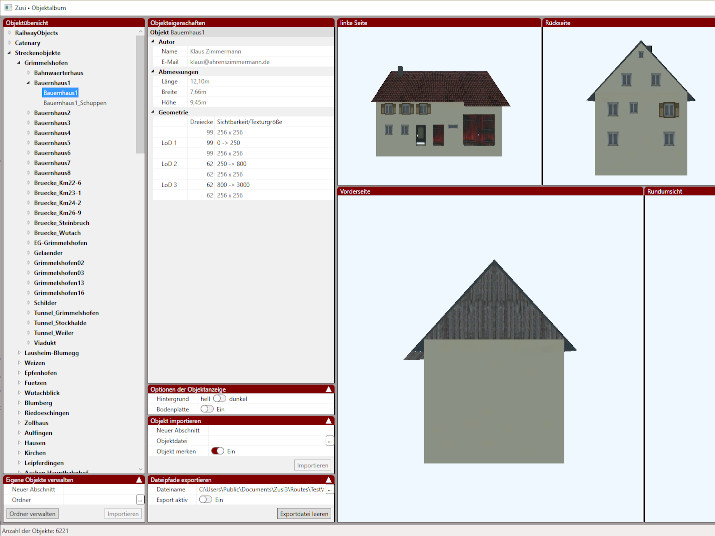
Task: Collapse the Dateipfade exportieren panel arrow
Action: [x=328, y=479]
